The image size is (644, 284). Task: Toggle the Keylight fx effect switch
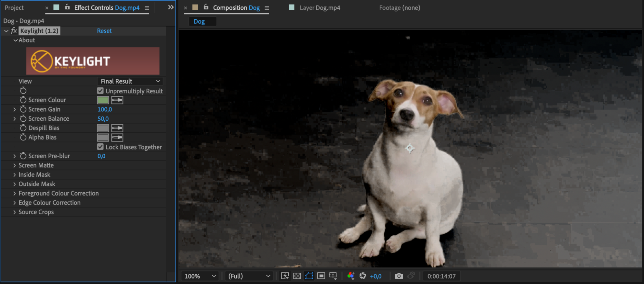click(x=14, y=31)
